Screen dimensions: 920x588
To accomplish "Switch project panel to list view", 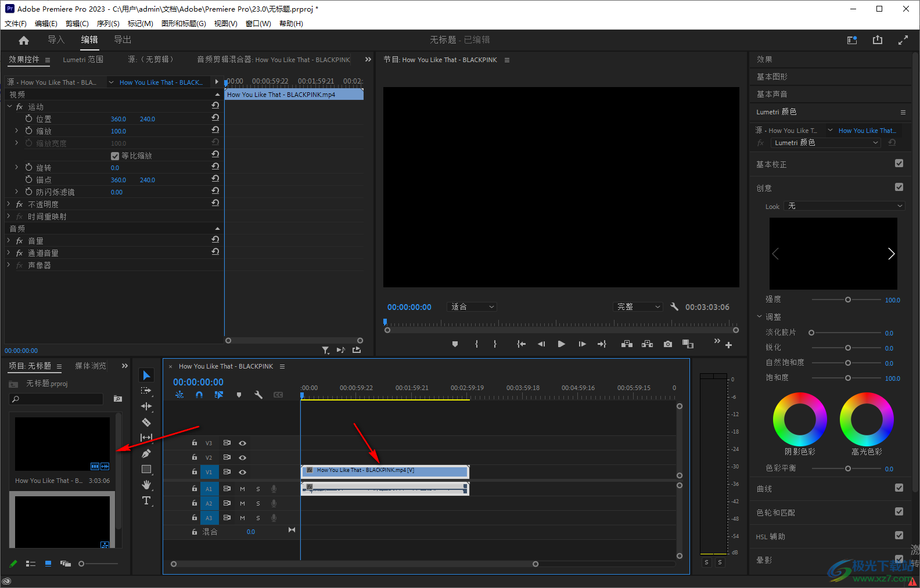I will coord(31,564).
